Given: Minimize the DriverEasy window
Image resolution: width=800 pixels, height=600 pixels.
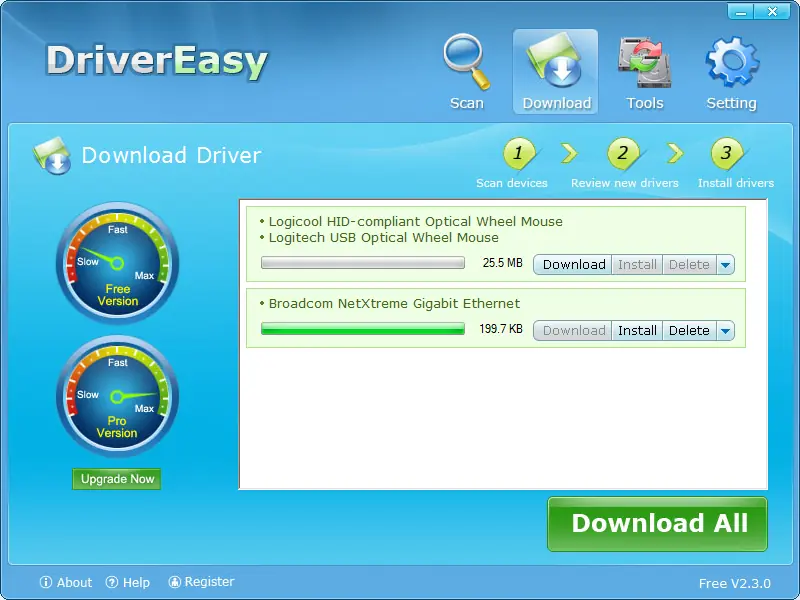Looking at the screenshot, I should click(x=740, y=11).
